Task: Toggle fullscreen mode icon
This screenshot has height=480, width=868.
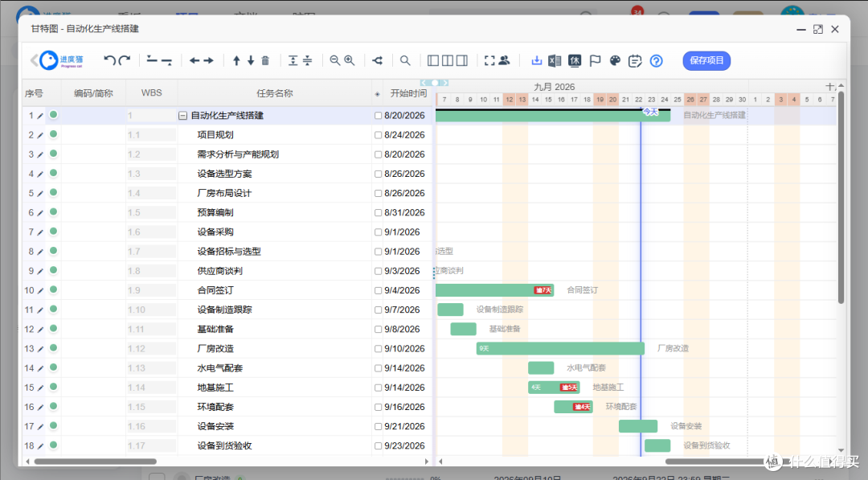Action: (489, 60)
